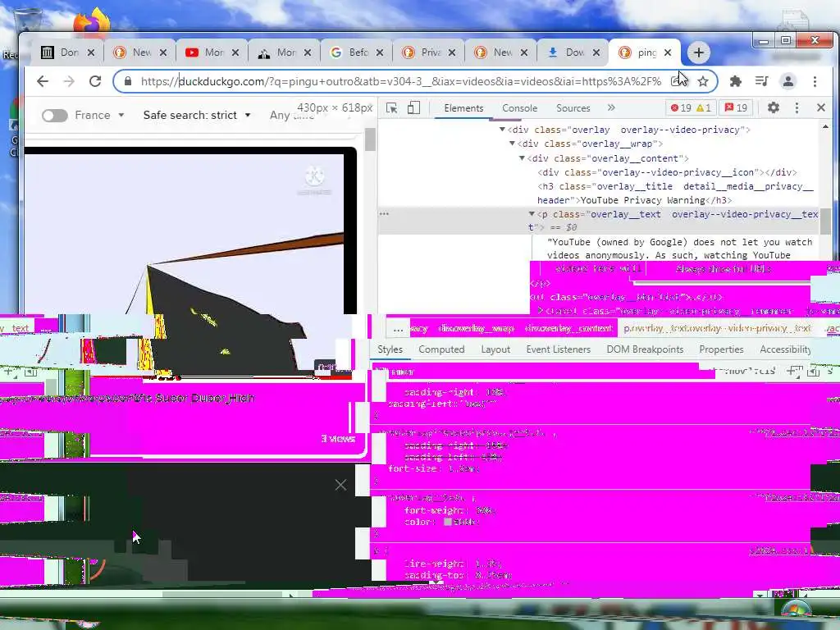840x630 pixels.
Task: Click the browser forward arrow
Action: pos(69,81)
